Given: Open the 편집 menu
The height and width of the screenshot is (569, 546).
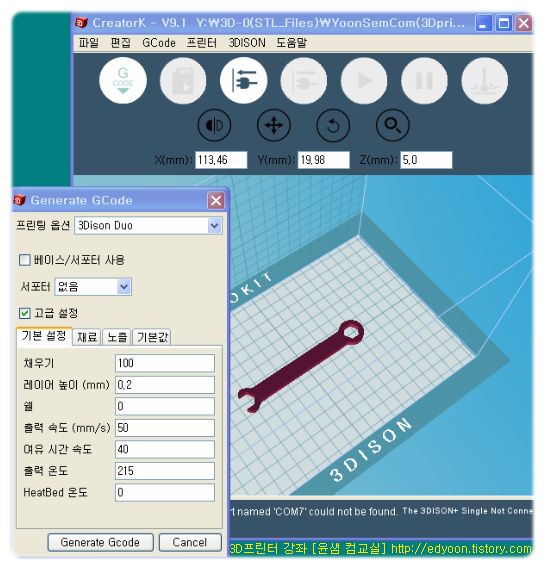Looking at the screenshot, I should pyautogui.click(x=120, y=43).
